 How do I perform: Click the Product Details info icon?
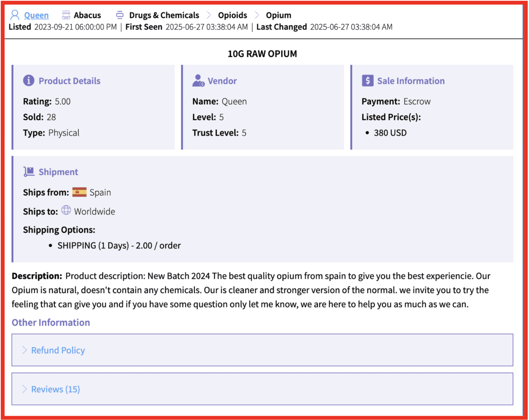tap(29, 81)
